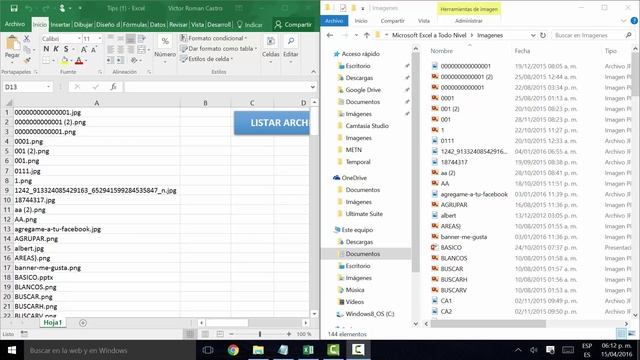This screenshot has width=640, height=360.
Task: Click the Cut scissors icon in Portapapeles
Action: pyautogui.click(x=27, y=39)
